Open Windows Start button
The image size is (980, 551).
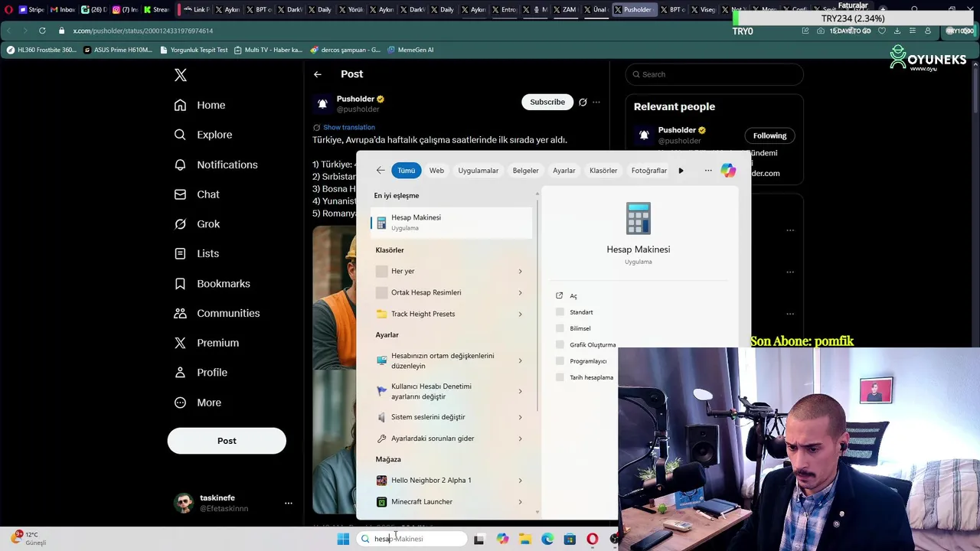point(343,539)
